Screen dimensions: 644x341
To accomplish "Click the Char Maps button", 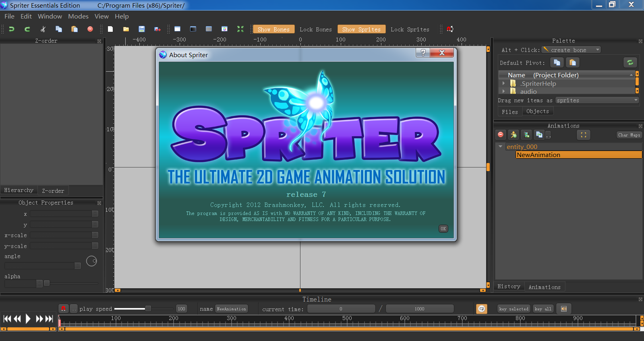I will [x=629, y=135].
